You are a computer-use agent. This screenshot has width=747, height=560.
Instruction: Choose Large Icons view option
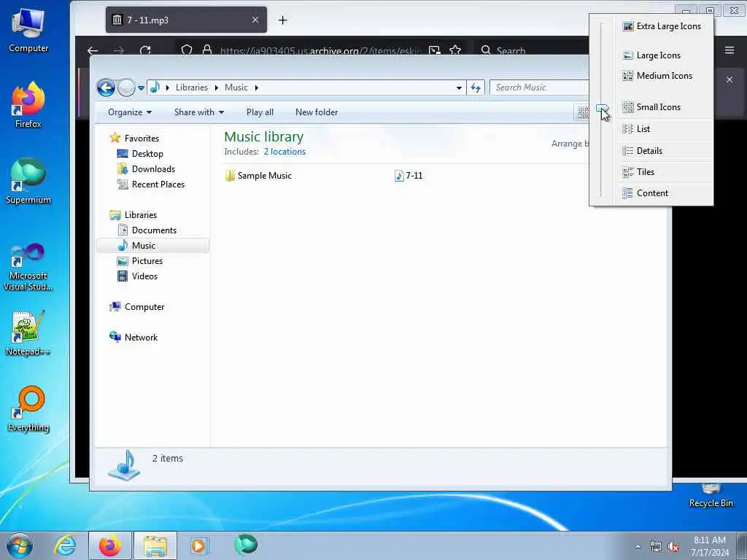(651, 55)
